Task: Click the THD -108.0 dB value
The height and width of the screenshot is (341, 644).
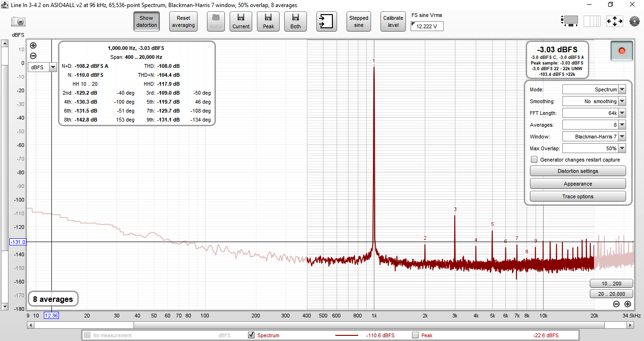Action: click(x=168, y=66)
